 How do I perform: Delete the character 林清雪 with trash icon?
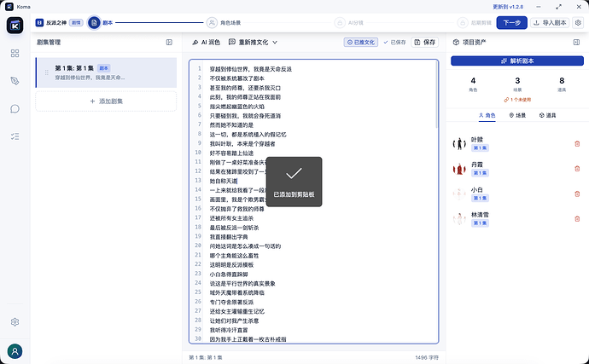point(577,219)
